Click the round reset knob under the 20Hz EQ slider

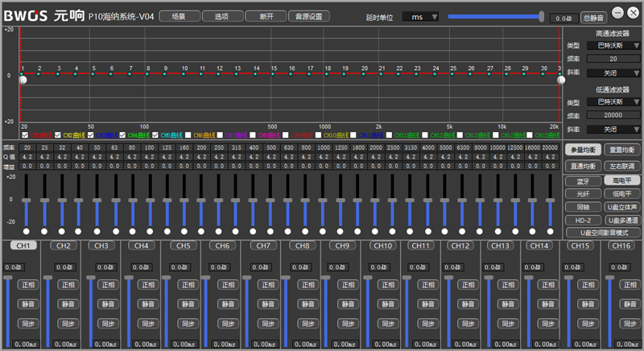point(27,232)
